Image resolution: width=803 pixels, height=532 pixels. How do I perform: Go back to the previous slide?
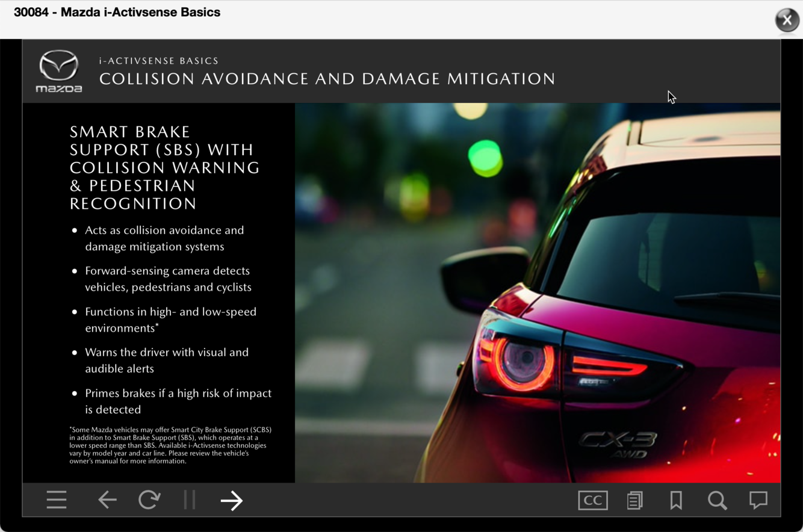(x=107, y=500)
